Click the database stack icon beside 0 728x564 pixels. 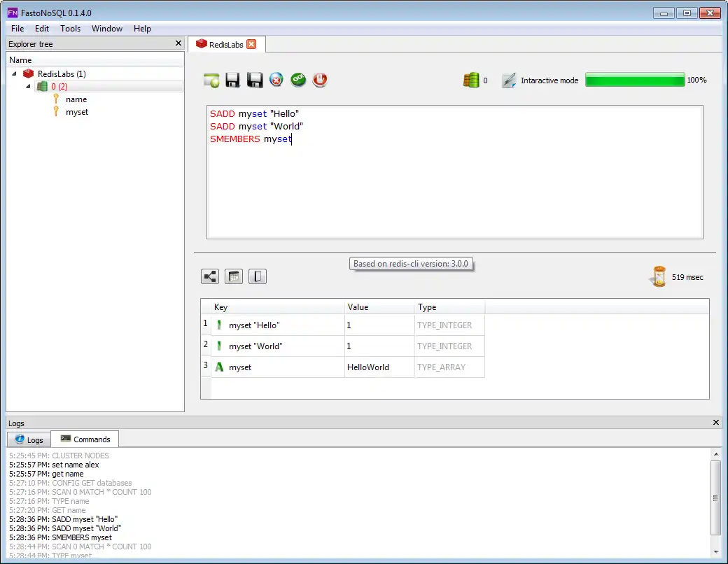[471, 80]
